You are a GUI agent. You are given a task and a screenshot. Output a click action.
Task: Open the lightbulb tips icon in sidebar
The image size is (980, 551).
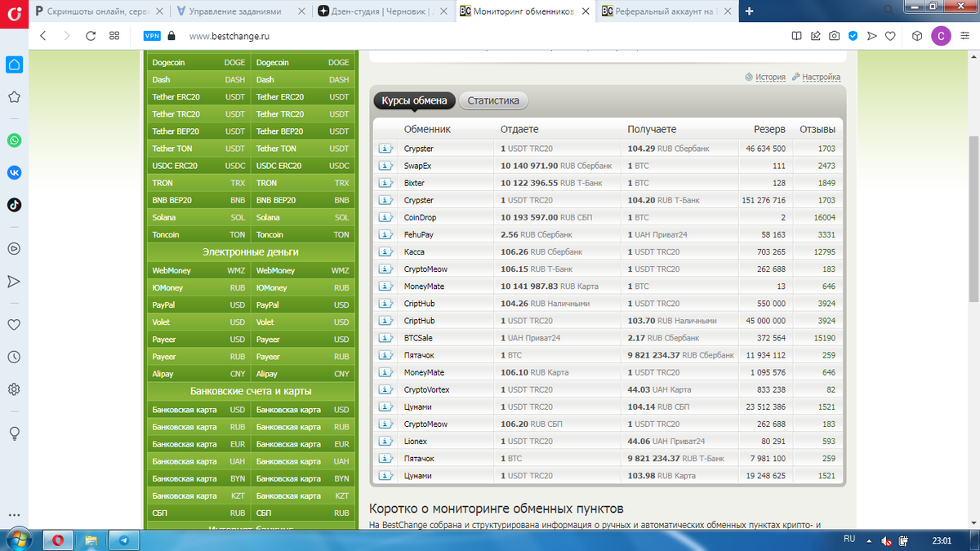14,433
